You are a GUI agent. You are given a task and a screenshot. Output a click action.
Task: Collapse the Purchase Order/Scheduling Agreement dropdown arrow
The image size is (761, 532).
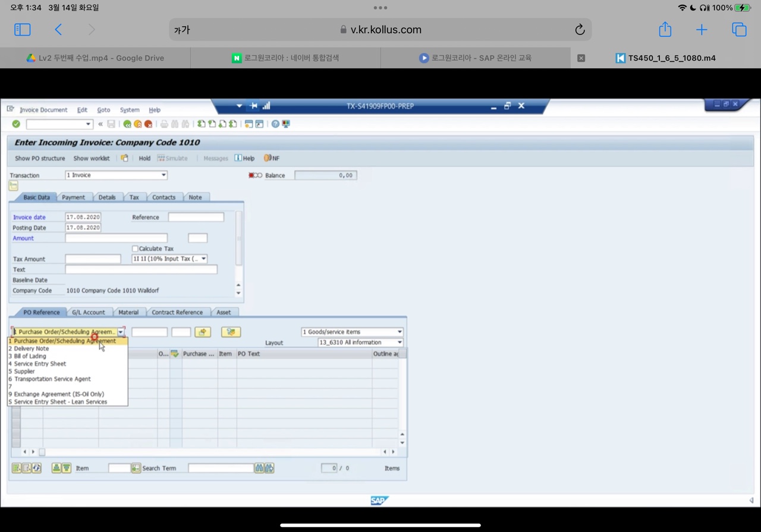pyautogui.click(x=121, y=332)
